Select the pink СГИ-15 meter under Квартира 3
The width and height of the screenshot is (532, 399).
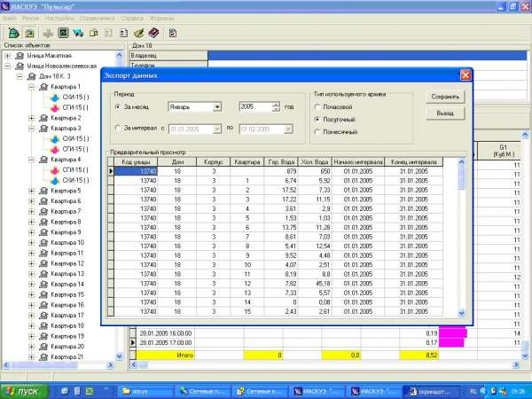69,149
